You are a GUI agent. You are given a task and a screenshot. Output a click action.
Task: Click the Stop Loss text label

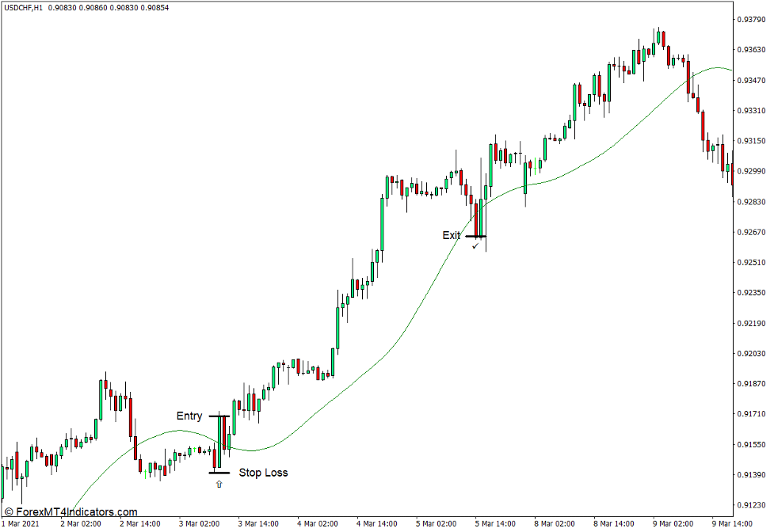[265, 472]
